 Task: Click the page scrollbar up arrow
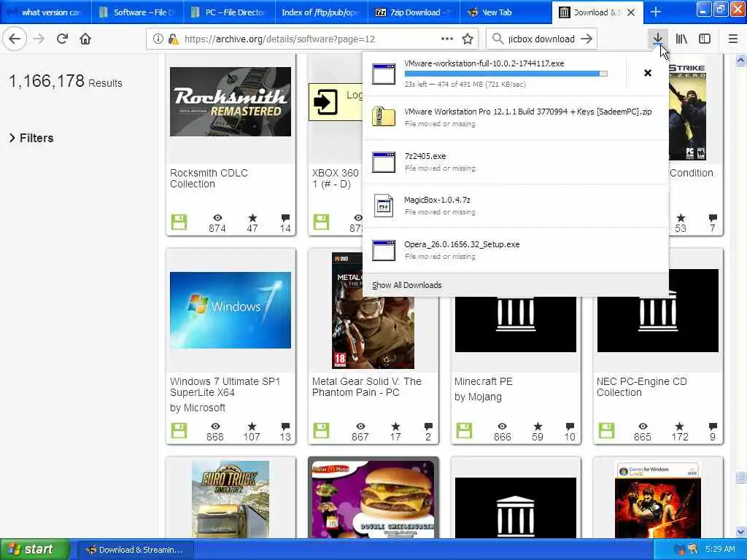741,61
